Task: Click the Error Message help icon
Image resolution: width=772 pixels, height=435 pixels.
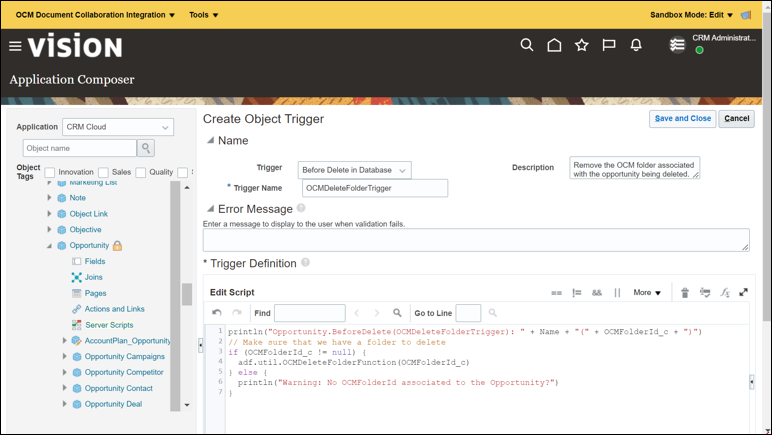Action: 301,208
